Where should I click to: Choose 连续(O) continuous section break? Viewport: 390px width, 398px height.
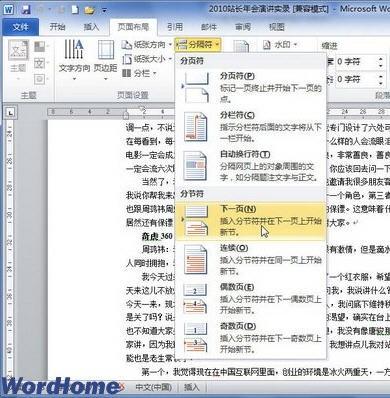250,260
